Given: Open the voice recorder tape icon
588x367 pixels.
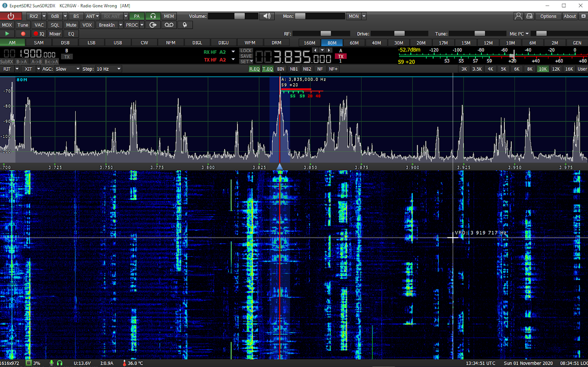Looking at the screenshot, I should tap(169, 25).
